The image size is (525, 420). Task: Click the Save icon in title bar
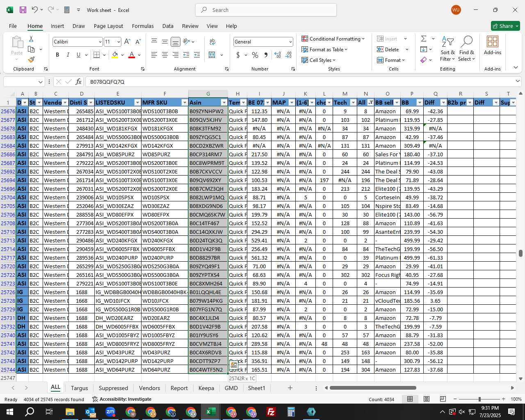23,10
